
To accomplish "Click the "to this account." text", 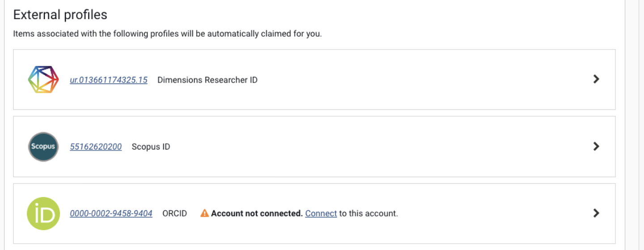I will point(368,214).
